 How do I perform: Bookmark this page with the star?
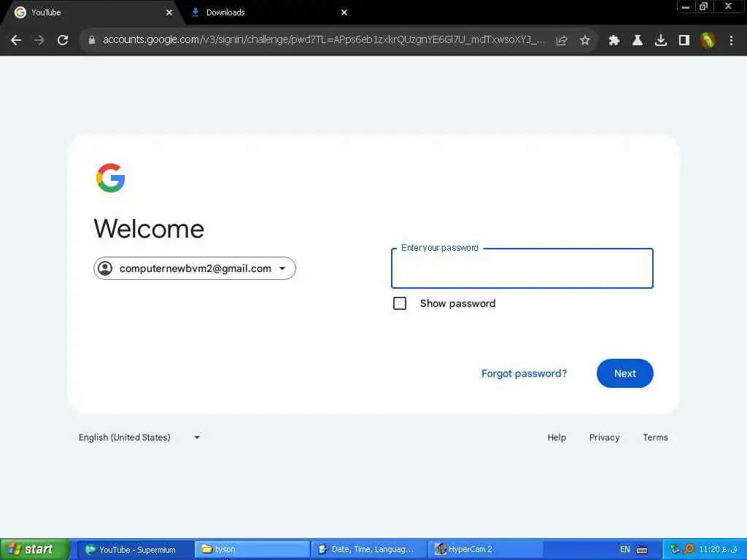[585, 41]
